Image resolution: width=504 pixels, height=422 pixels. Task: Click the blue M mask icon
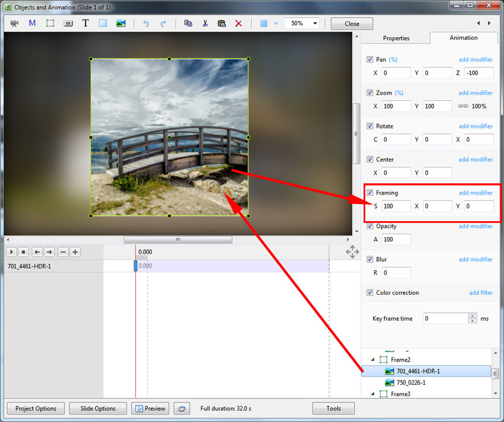pos(32,23)
